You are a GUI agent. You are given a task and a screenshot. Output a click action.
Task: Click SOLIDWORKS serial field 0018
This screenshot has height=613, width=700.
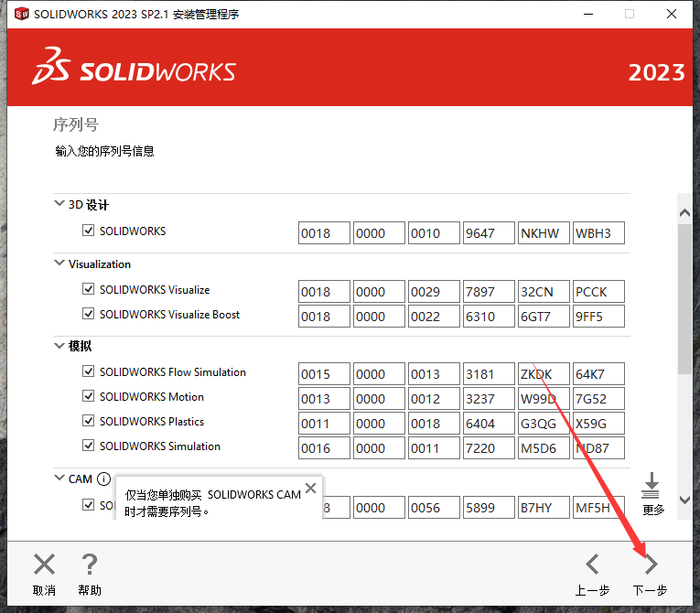(x=324, y=233)
